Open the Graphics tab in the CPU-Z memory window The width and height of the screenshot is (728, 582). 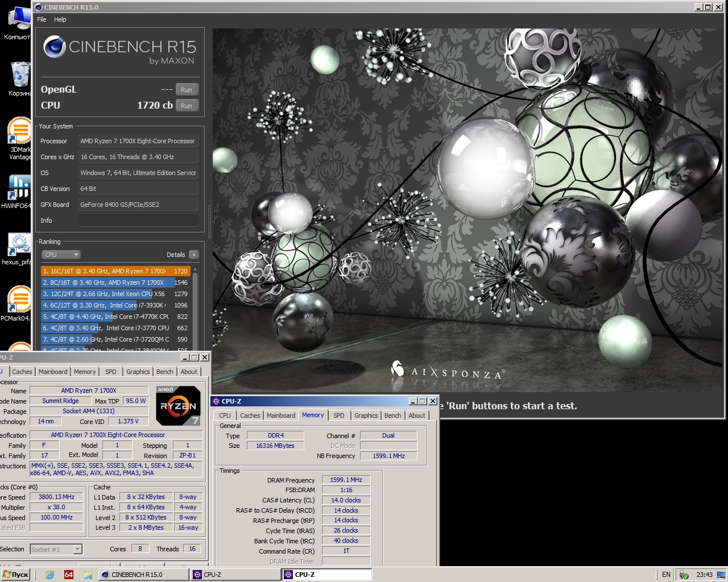pyautogui.click(x=366, y=415)
